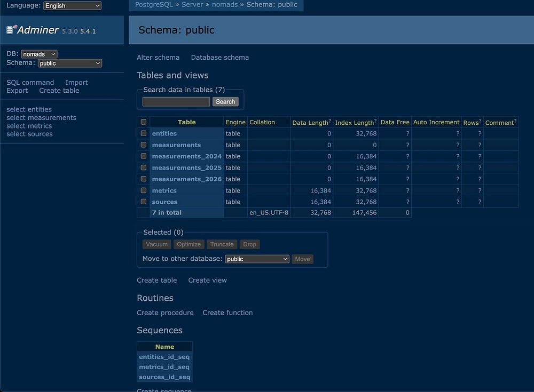Open the Schema dropdown set to public
This screenshot has height=392, width=534.
[x=69, y=63]
